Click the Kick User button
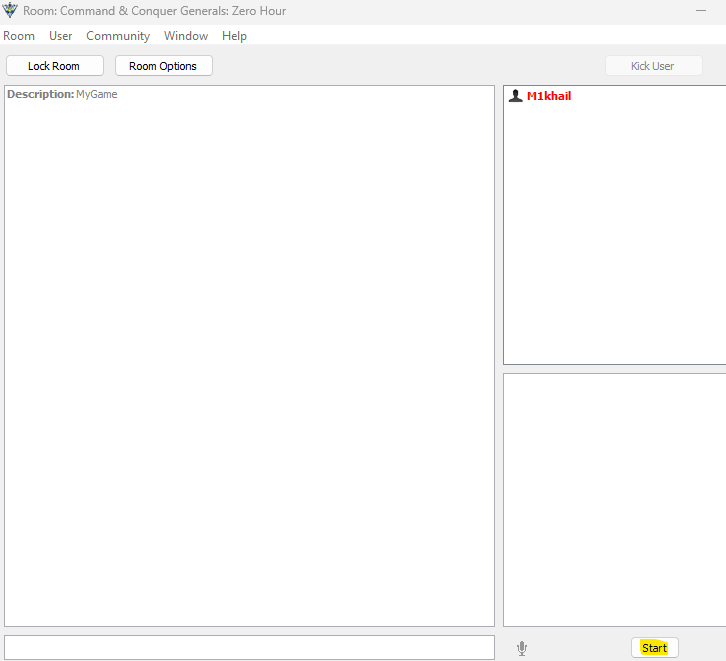This screenshot has height=661, width=726. click(652, 66)
